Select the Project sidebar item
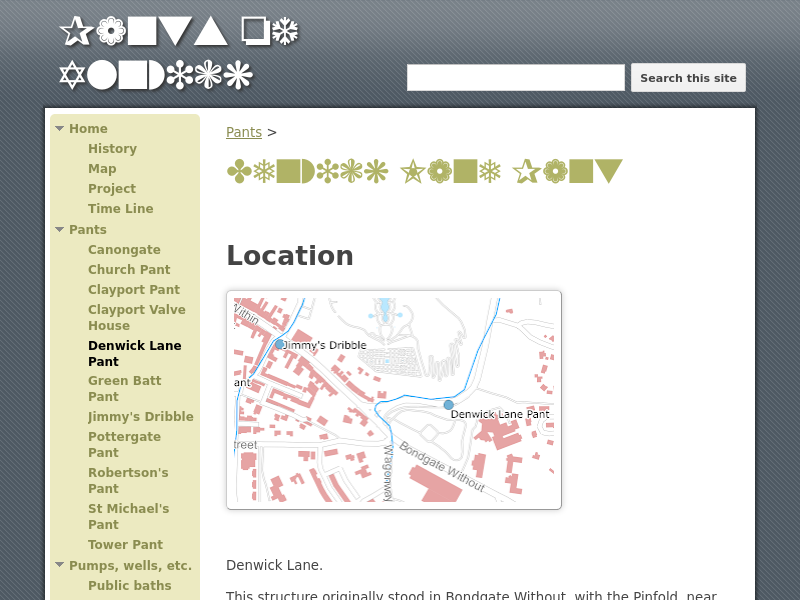Viewport: 800px width, 600px height. tap(112, 189)
